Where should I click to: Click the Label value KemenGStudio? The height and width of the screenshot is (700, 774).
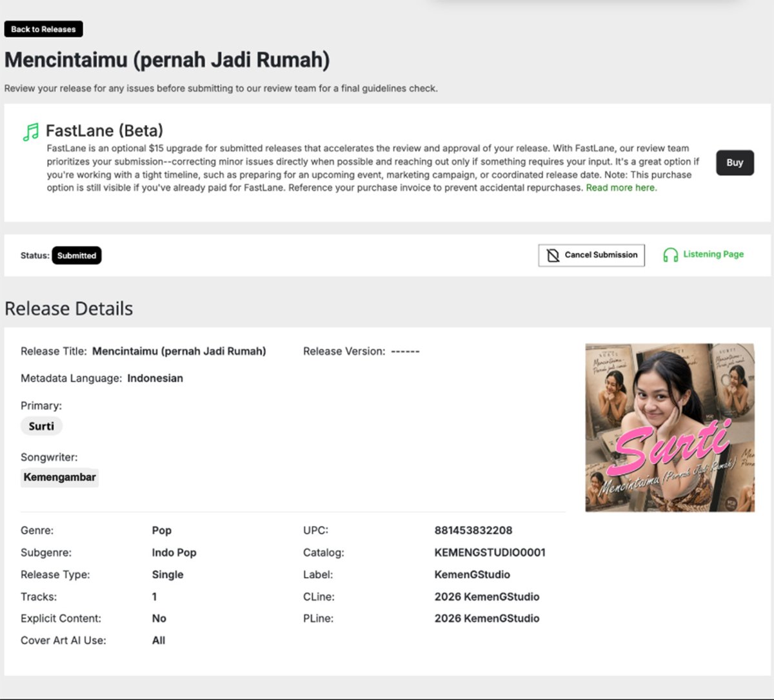472,574
